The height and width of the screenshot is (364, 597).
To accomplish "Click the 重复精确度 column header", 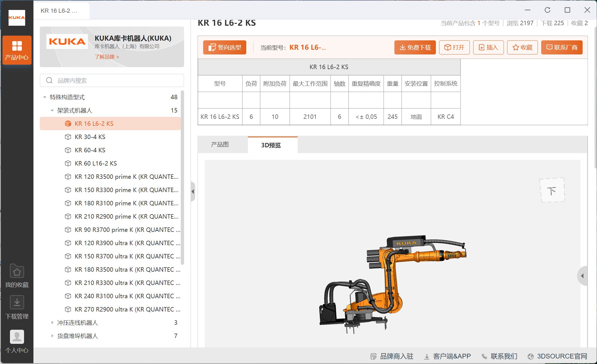I will (x=366, y=84).
